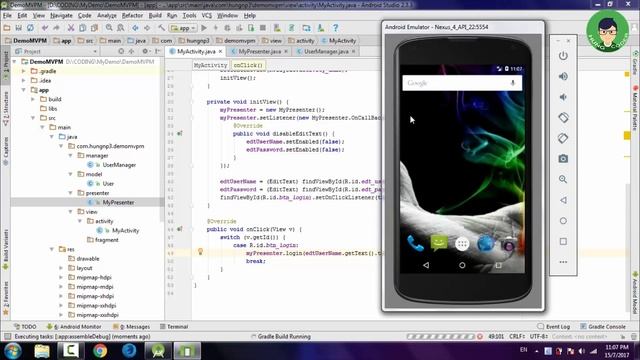Click the green Run app button

coord(204,28)
